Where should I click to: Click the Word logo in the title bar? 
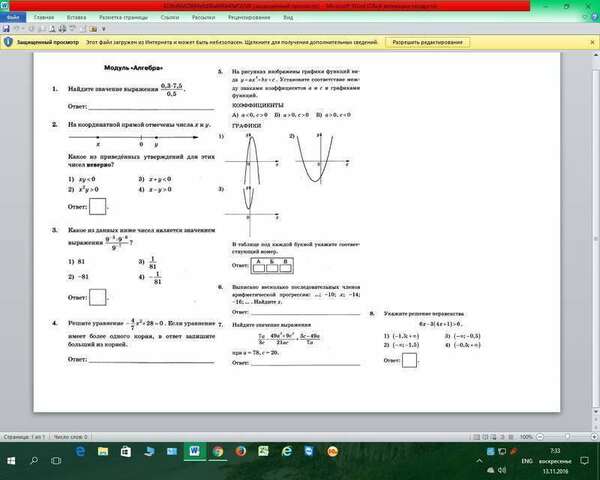4,5
